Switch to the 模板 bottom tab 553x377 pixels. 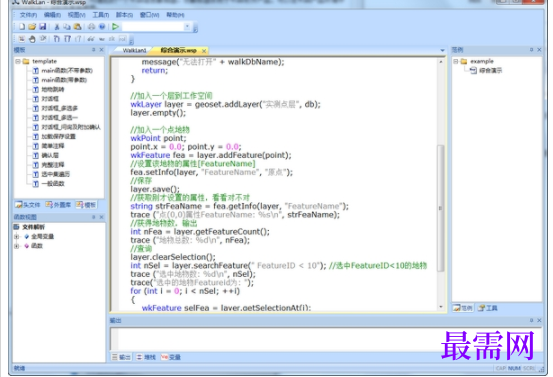click(86, 205)
